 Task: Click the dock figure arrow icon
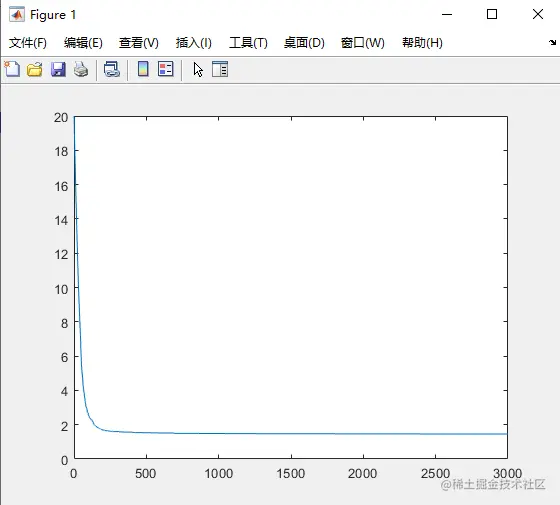[x=552, y=42]
